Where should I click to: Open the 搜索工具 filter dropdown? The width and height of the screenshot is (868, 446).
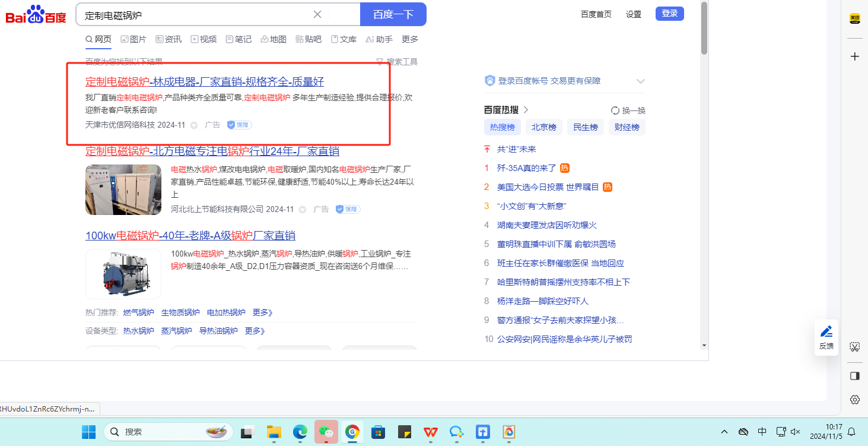coord(397,62)
